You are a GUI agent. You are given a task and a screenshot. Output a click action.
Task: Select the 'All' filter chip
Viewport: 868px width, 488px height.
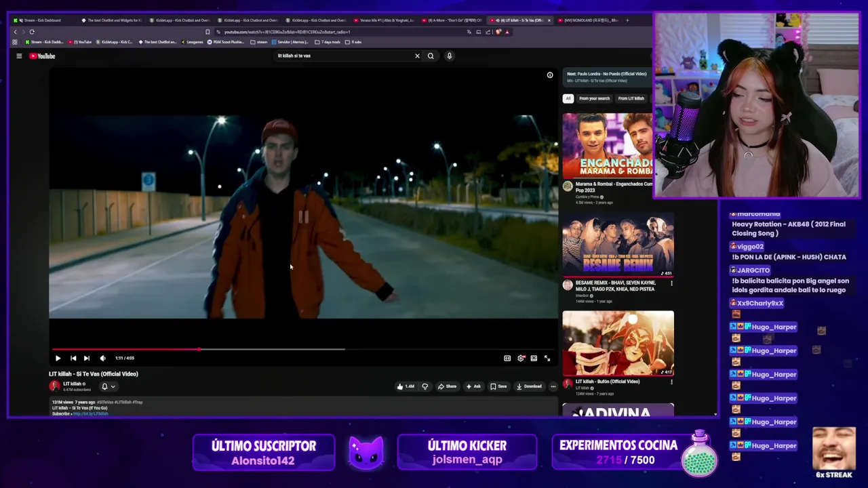pos(568,98)
